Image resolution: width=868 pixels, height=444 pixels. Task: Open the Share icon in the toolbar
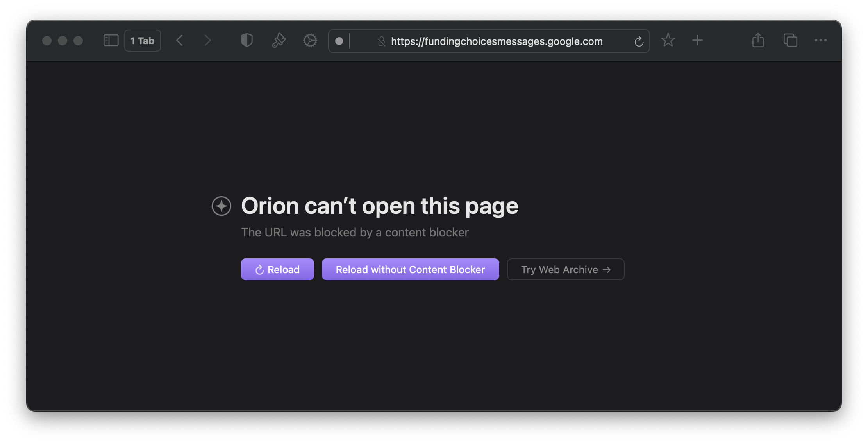(758, 40)
